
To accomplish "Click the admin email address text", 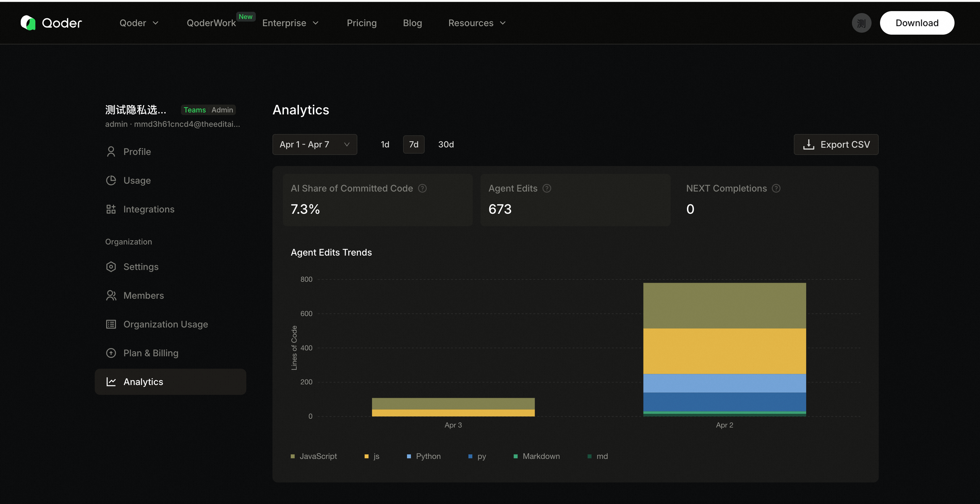I will (187, 124).
